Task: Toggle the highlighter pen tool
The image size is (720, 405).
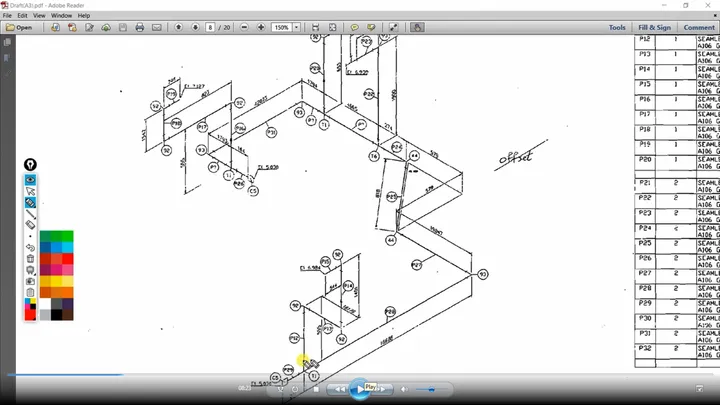Action: [30, 202]
